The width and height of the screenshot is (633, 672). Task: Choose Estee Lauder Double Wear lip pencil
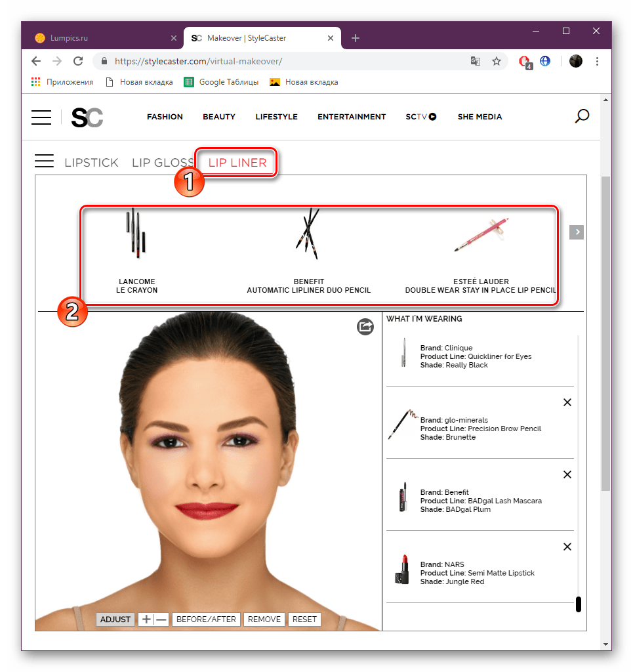[x=481, y=255]
